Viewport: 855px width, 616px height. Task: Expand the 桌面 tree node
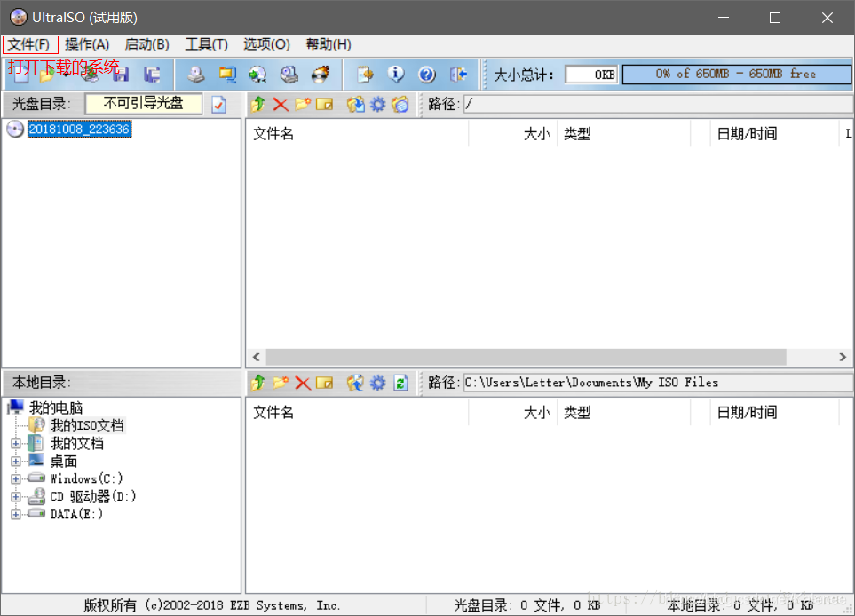pos(16,462)
